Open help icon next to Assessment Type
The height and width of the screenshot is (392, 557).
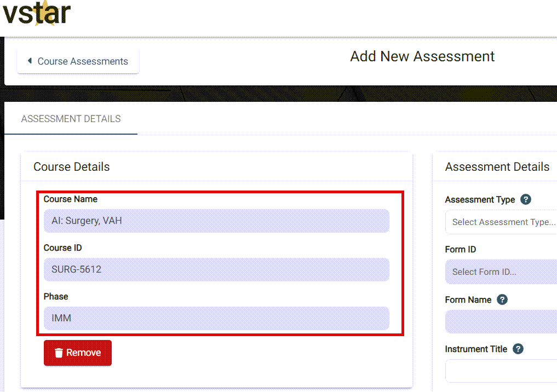tap(526, 199)
